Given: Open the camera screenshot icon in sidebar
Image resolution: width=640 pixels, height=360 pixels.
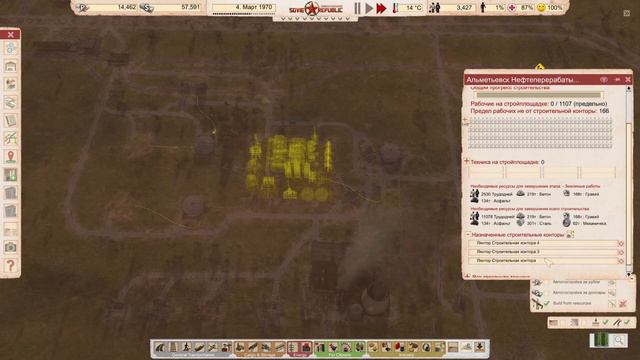Looking at the screenshot, I should [11, 247].
